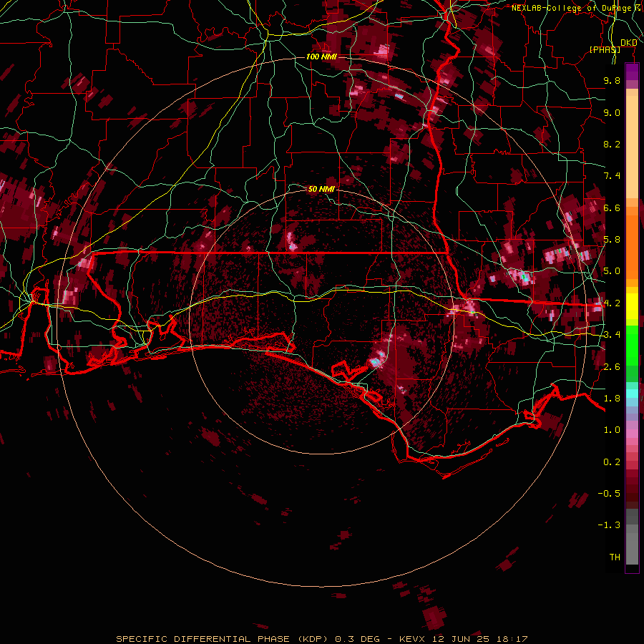Click the "TH" label at the legend bottom

615,557
